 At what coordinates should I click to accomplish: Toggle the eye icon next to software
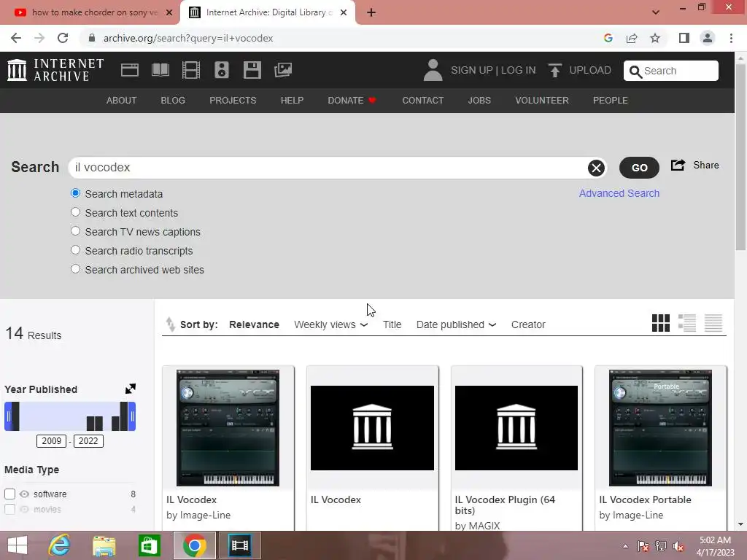tap(24, 494)
